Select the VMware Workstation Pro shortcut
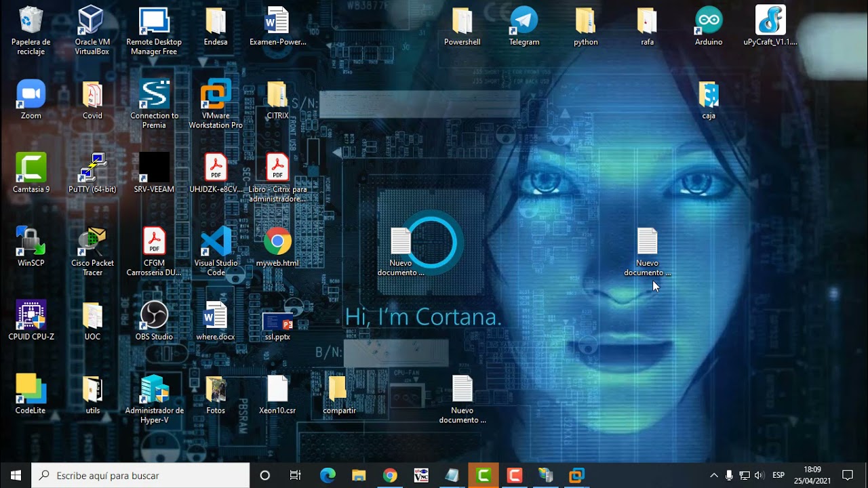The image size is (868, 488). click(x=216, y=104)
